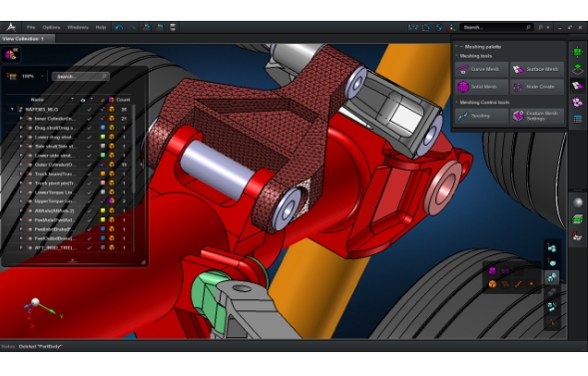The height and width of the screenshot is (376, 588).
Task: Open Feature Mesh Settings
Action: [537, 116]
